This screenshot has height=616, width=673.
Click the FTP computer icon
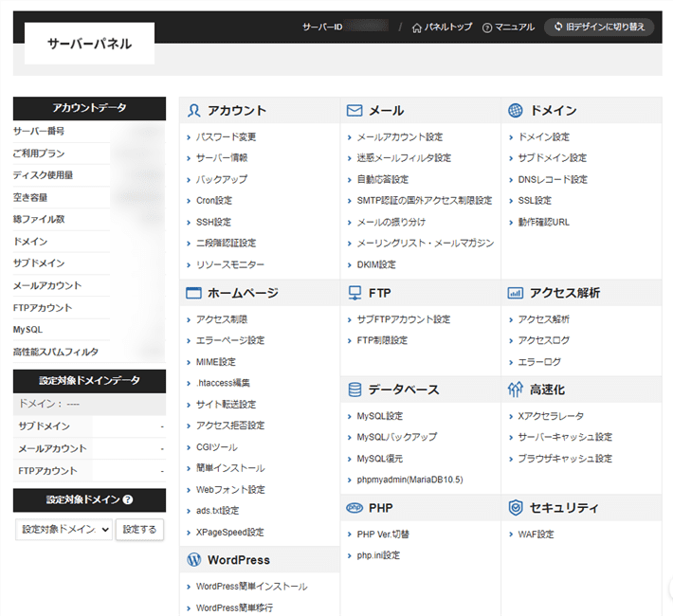(355, 293)
